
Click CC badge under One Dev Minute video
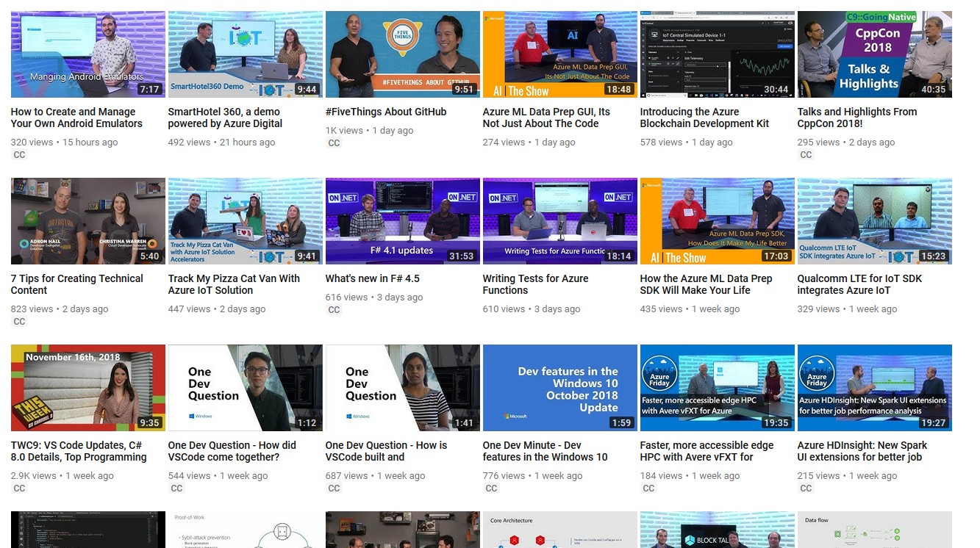pos(491,488)
